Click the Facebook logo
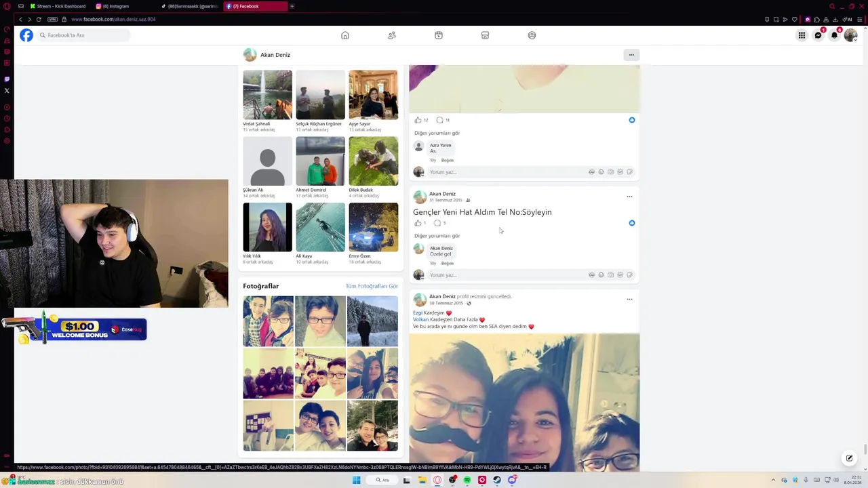Screen dimensions: 868x488 [x=26, y=35]
